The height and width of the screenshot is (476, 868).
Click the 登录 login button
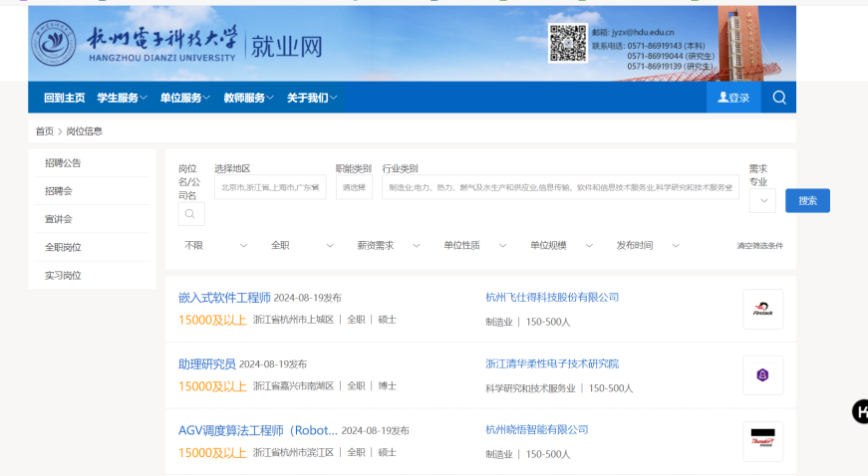coord(732,98)
